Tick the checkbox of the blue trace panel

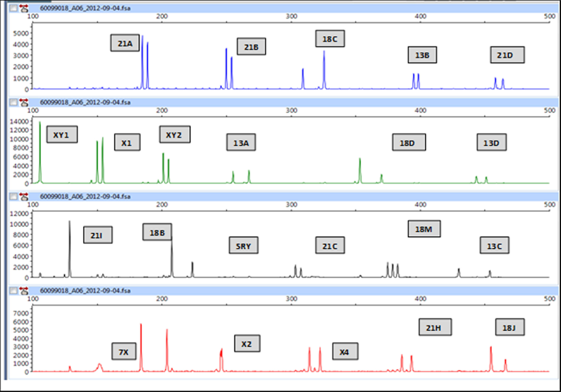[x=13, y=8]
